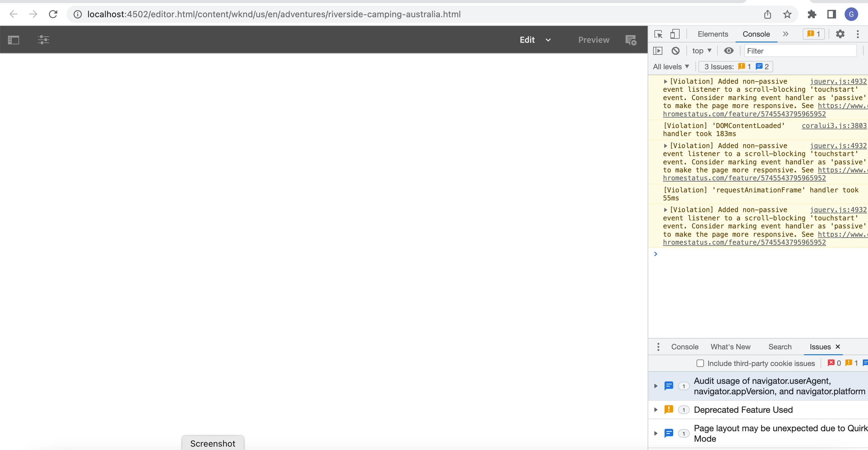The height and width of the screenshot is (450, 868).
Task: Bookmark this page with the star icon
Action: pos(787,14)
